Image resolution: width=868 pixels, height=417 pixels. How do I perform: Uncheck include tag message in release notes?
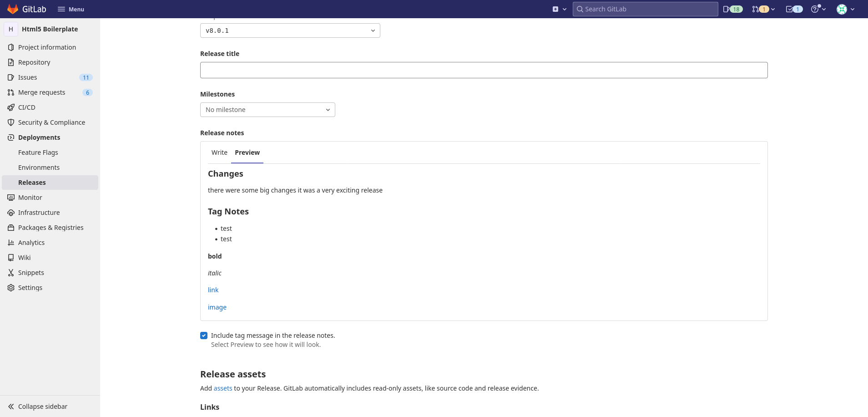point(203,335)
